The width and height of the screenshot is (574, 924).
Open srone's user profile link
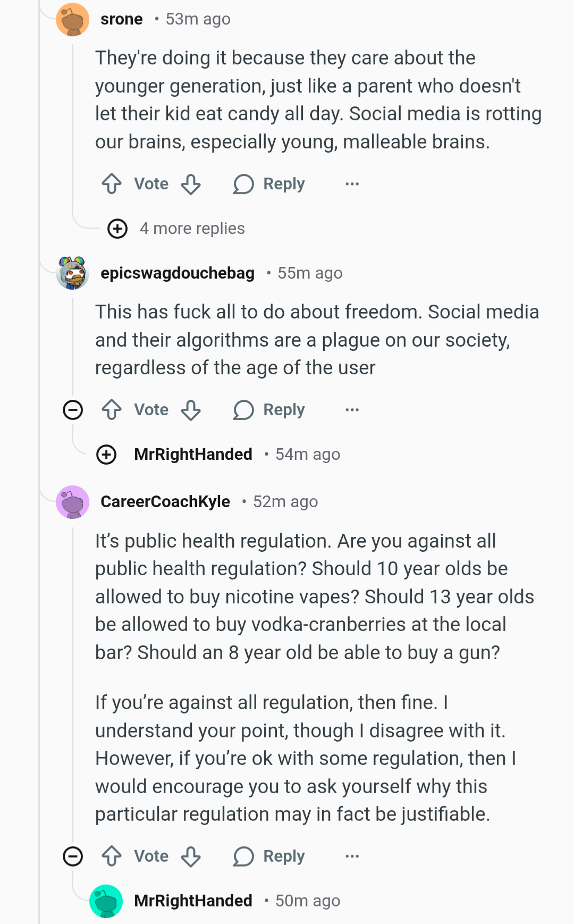(122, 19)
